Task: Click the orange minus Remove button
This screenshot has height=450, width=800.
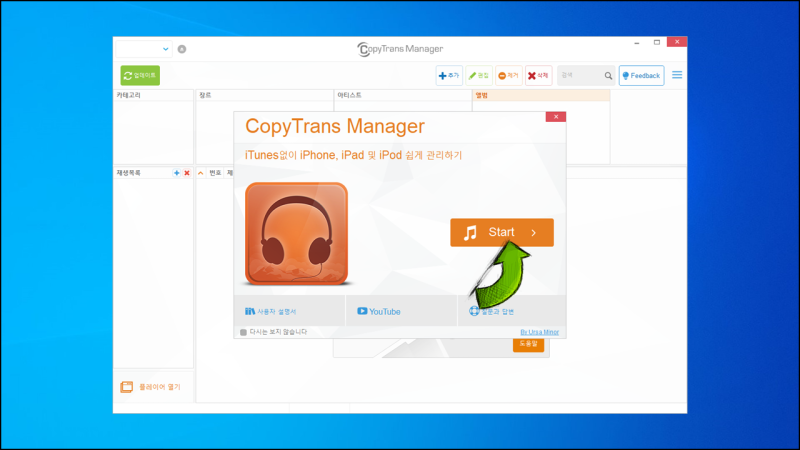Action: (508, 76)
